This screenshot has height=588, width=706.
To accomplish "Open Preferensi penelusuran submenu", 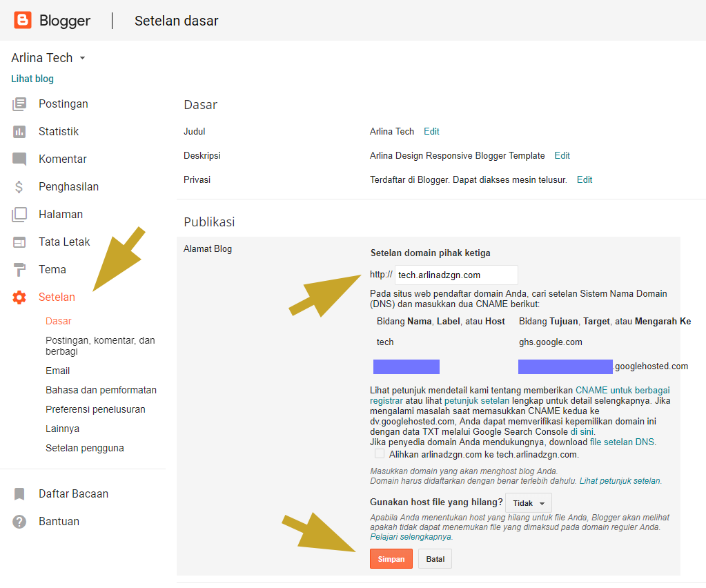I will tap(95, 409).
